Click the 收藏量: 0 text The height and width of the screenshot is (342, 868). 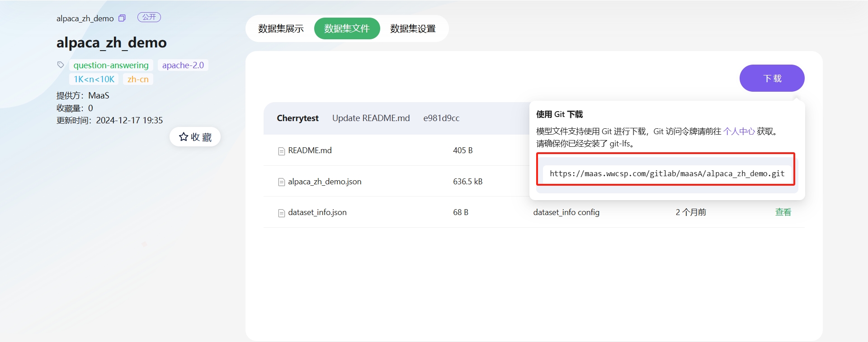pos(75,108)
